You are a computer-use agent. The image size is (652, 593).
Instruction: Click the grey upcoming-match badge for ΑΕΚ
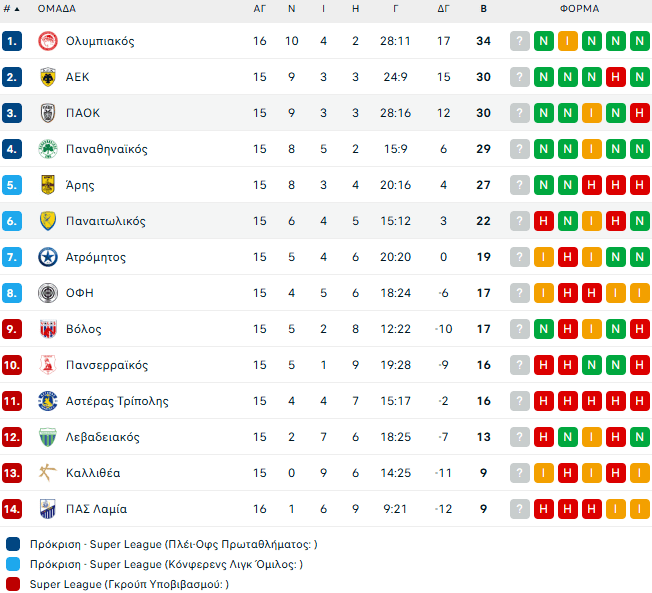pos(520,77)
